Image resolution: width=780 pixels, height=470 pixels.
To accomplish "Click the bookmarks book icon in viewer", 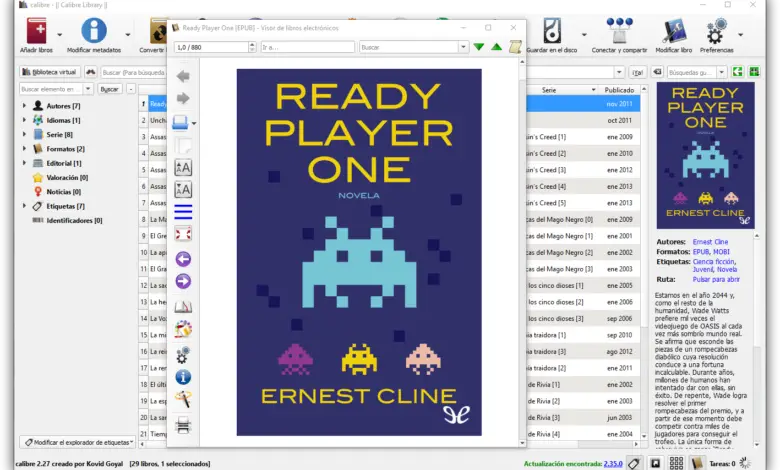I will point(183,306).
